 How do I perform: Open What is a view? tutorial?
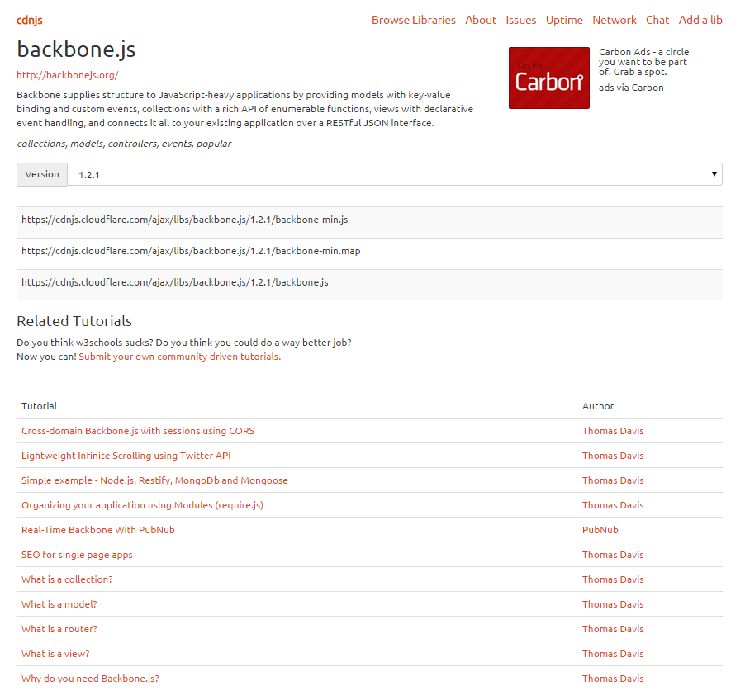(55, 654)
